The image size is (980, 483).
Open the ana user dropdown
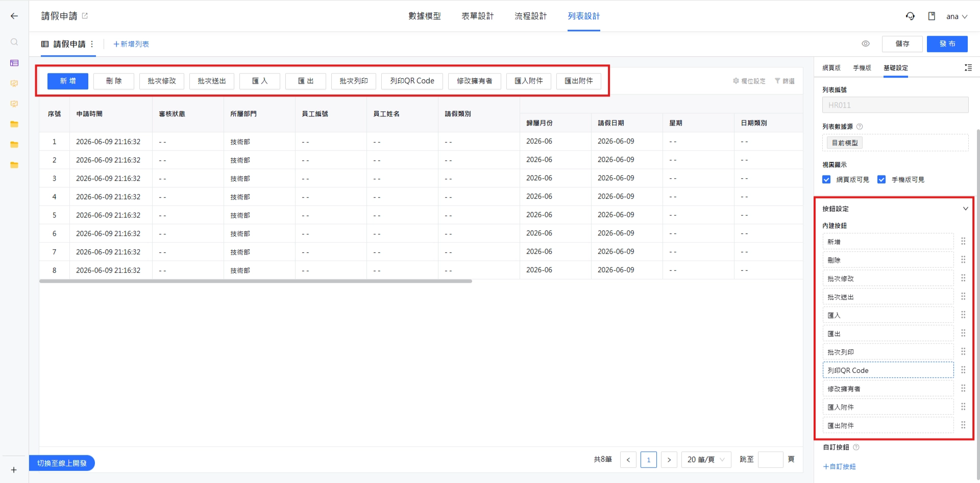pos(957,16)
